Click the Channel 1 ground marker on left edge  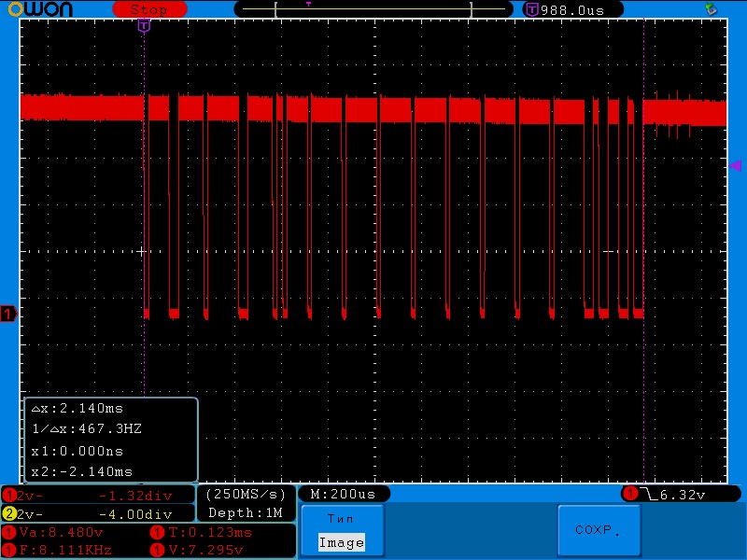[x=7, y=315]
